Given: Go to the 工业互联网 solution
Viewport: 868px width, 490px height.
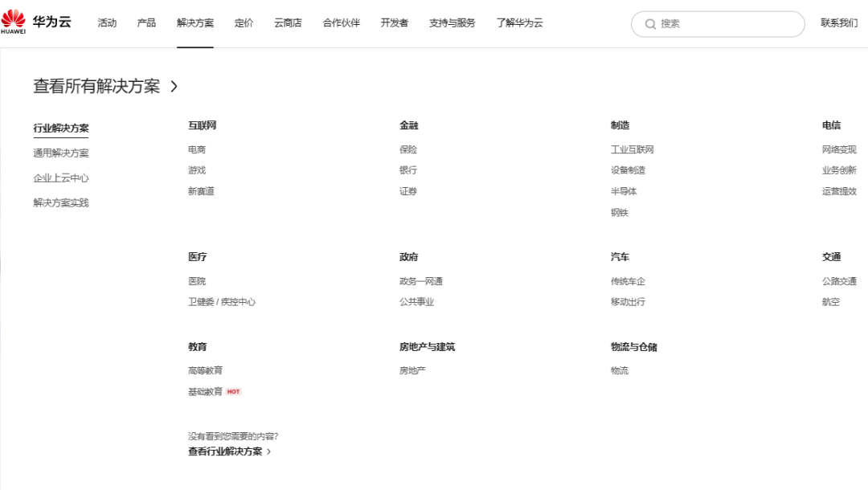Looking at the screenshot, I should [x=632, y=150].
